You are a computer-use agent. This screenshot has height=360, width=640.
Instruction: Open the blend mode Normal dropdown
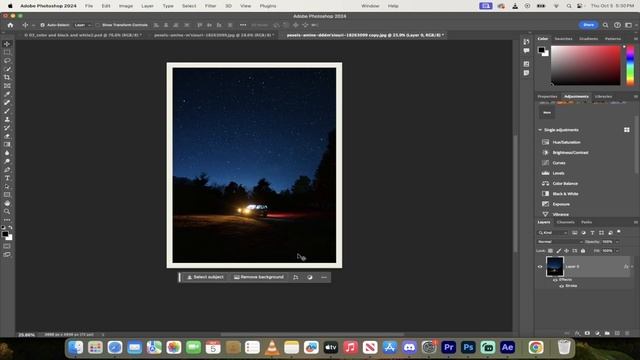click(x=560, y=242)
